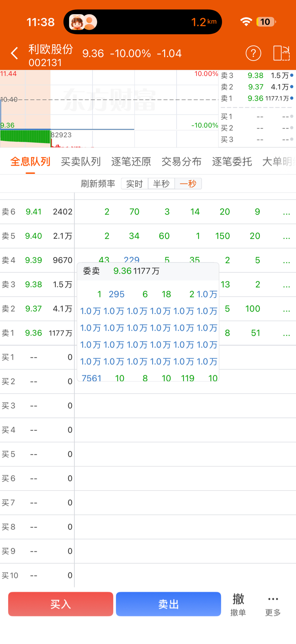The image size is (296, 644).
Task: Tap the Dynamic Island avatar icons
Action: [x=83, y=22]
